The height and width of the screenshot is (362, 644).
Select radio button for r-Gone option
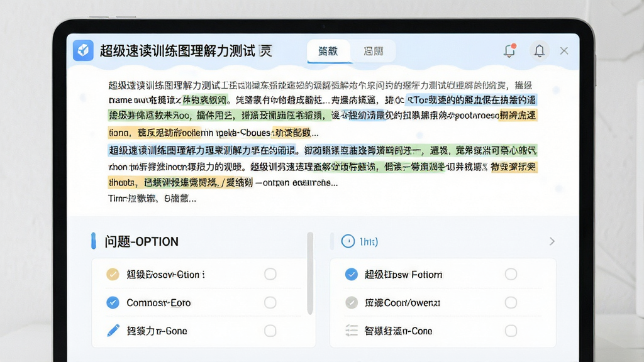coord(270,331)
